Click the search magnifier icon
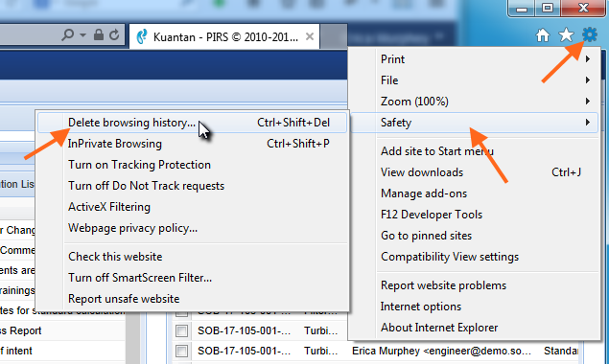609x364 pixels. [68, 34]
